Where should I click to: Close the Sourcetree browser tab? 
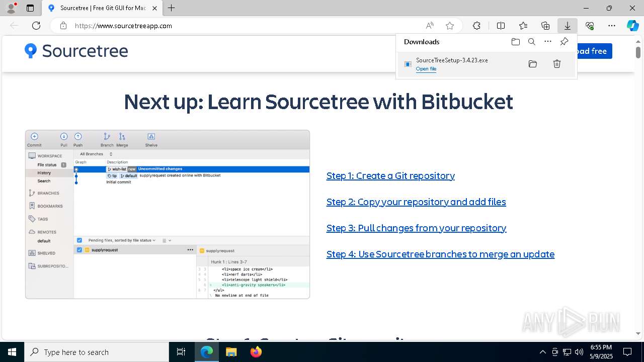click(154, 8)
